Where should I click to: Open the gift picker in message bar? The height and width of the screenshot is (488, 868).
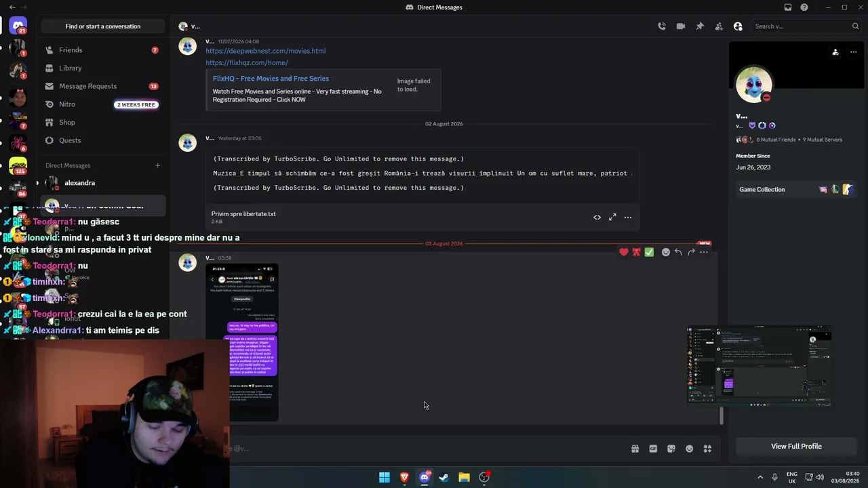coord(635,449)
